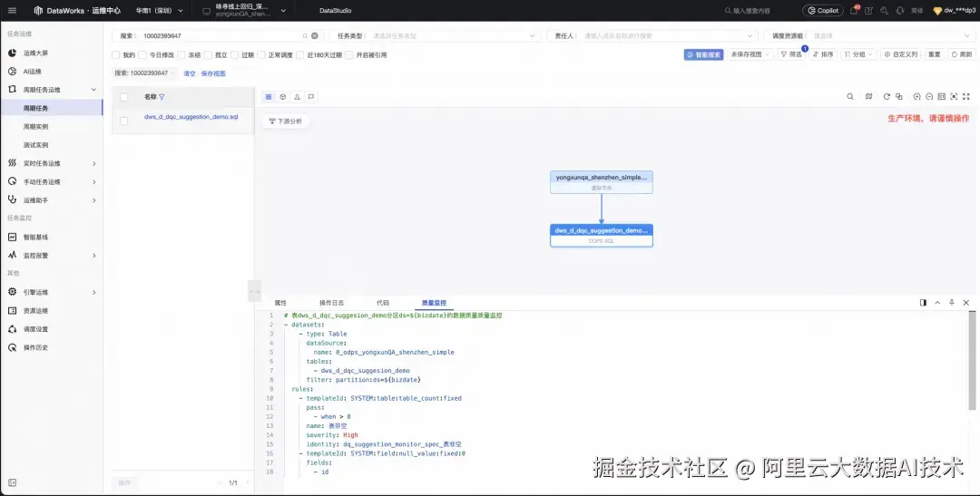Check the 冻结 filter checkbox
The image size is (980, 496).
pyautogui.click(x=181, y=55)
